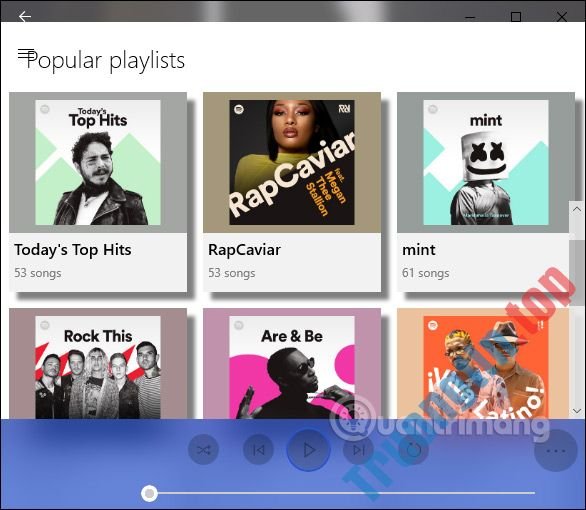This screenshot has height=510, width=586.
Task: Click the Popular playlists heading
Action: pyautogui.click(x=106, y=61)
